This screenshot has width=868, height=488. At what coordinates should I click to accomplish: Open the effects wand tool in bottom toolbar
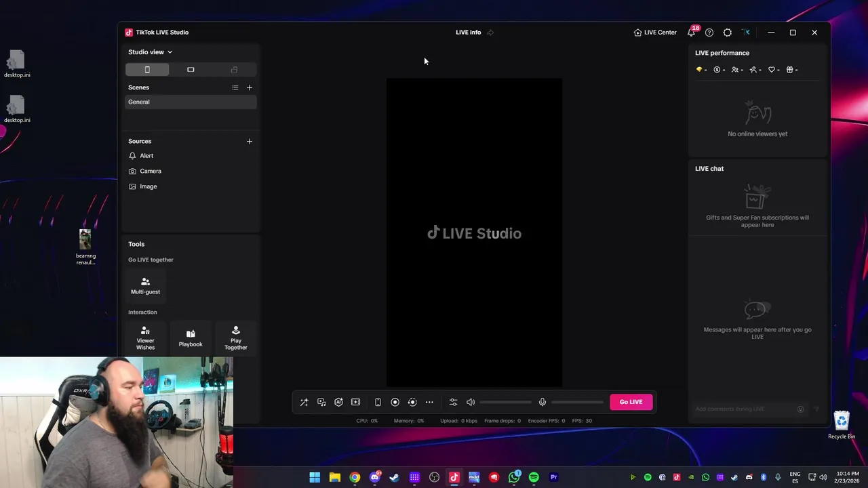pyautogui.click(x=304, y=402)
